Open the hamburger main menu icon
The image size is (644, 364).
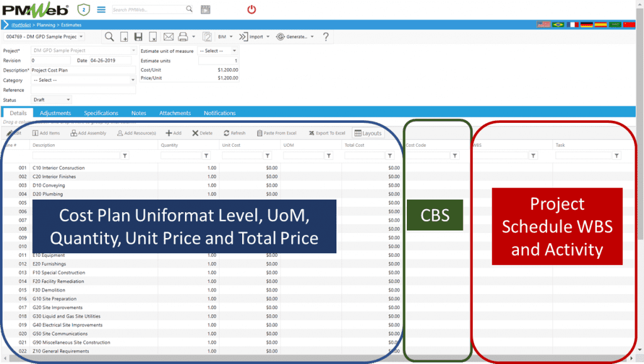tap(101, 9)
